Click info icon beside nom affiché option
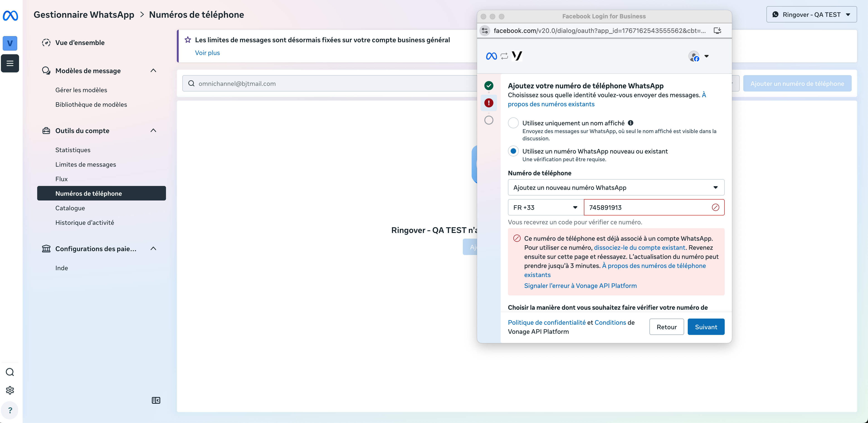Viewport: 868px width, 423px height. [x=630, y=123]
